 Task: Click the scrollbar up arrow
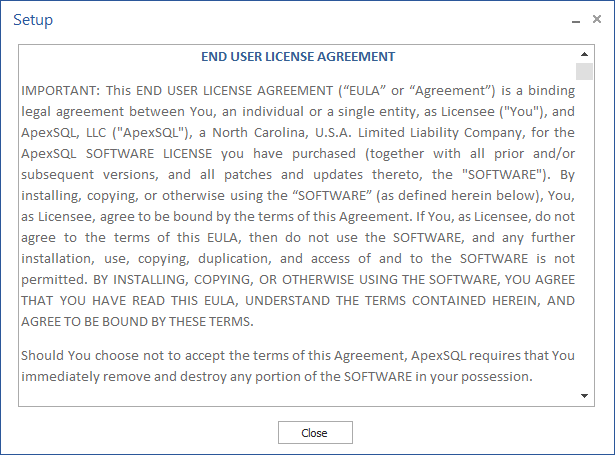coord(584,54)
